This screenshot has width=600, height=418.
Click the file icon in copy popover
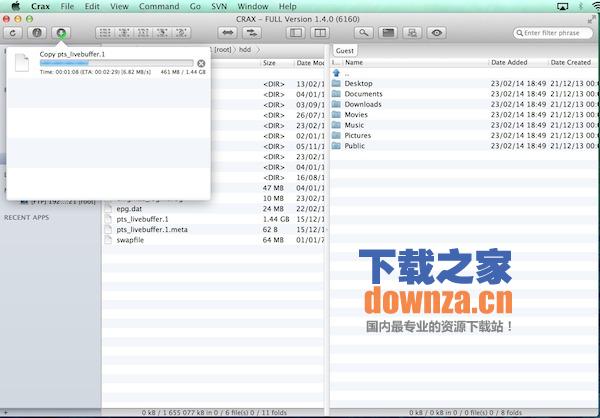tap(22, 62)
